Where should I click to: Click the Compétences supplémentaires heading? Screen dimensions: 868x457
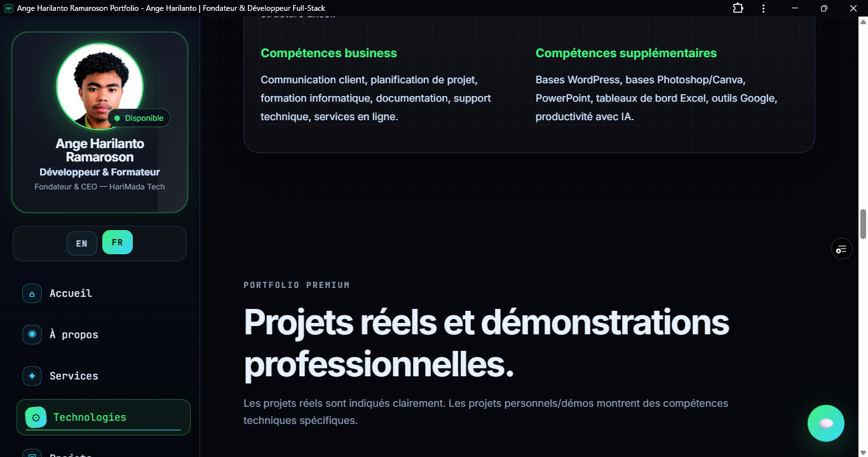626,53
